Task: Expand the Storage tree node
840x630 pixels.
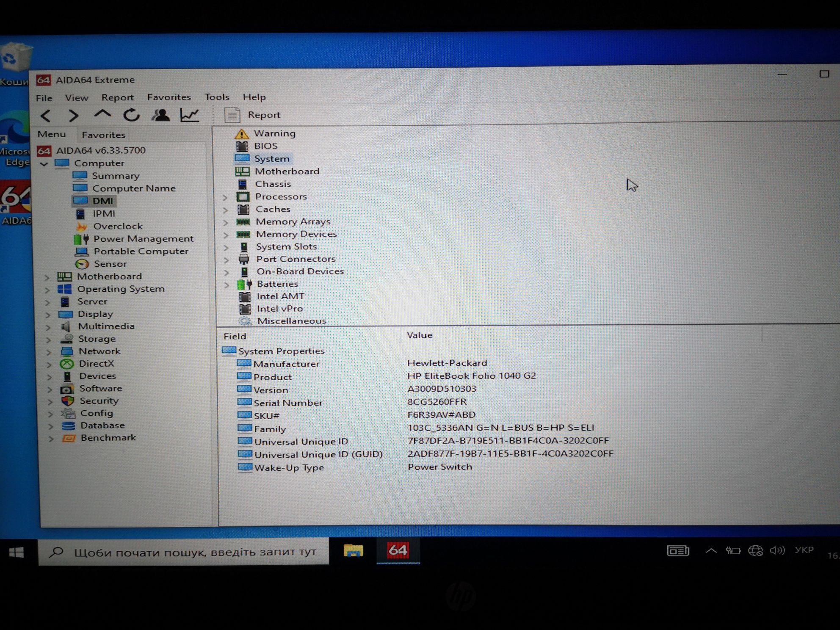Action: coord(49,340)
